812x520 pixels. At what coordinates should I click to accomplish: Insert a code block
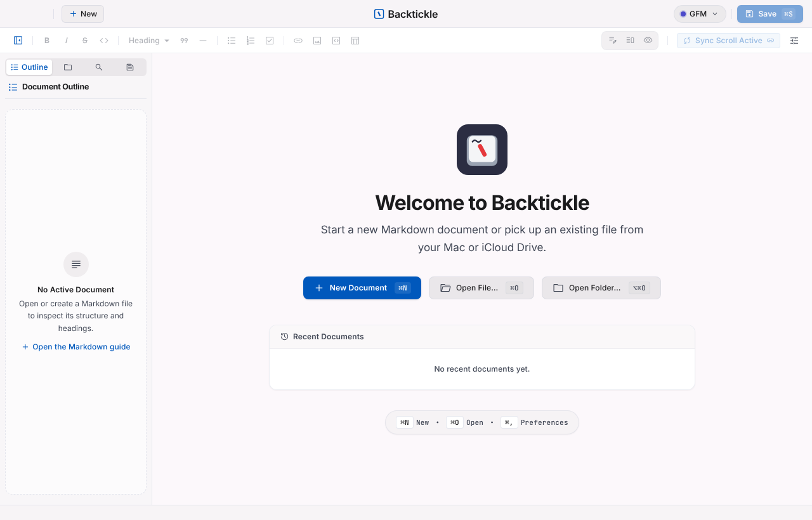[336, 41]
